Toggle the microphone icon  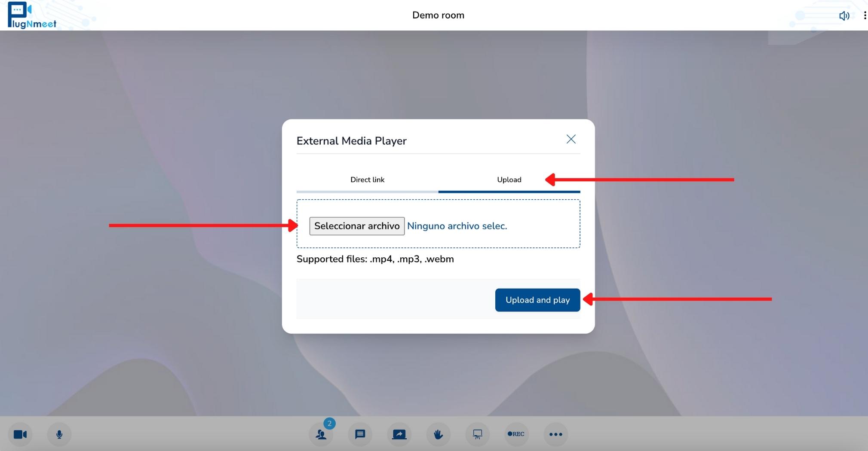59,434
